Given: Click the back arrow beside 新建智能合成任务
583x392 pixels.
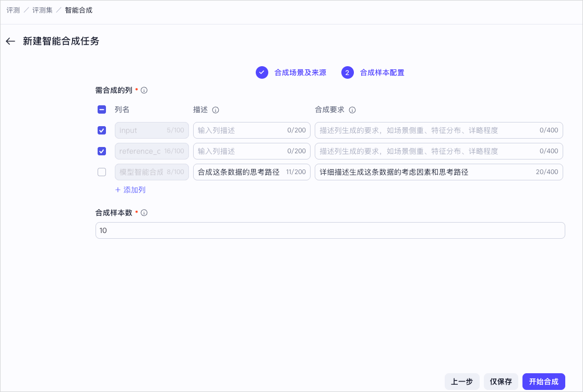Looking at the screenshot, I should [x=10, y=41].
